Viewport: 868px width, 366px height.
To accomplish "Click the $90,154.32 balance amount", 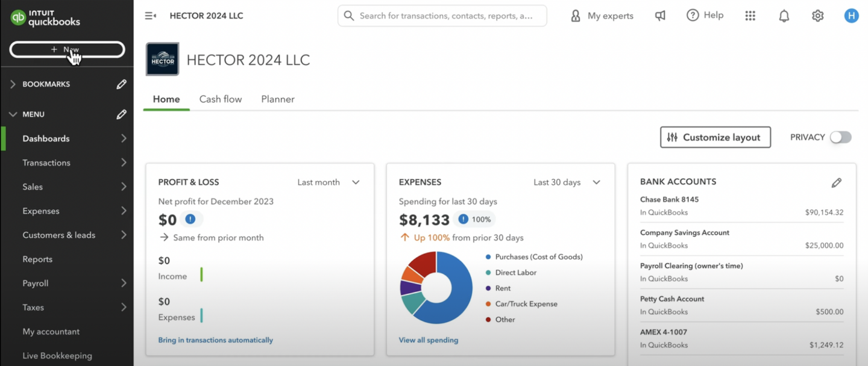I will (824, 212).
